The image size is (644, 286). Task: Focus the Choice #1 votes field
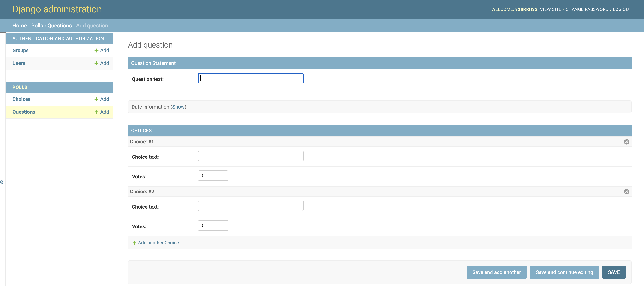click(x=213, y=176)
